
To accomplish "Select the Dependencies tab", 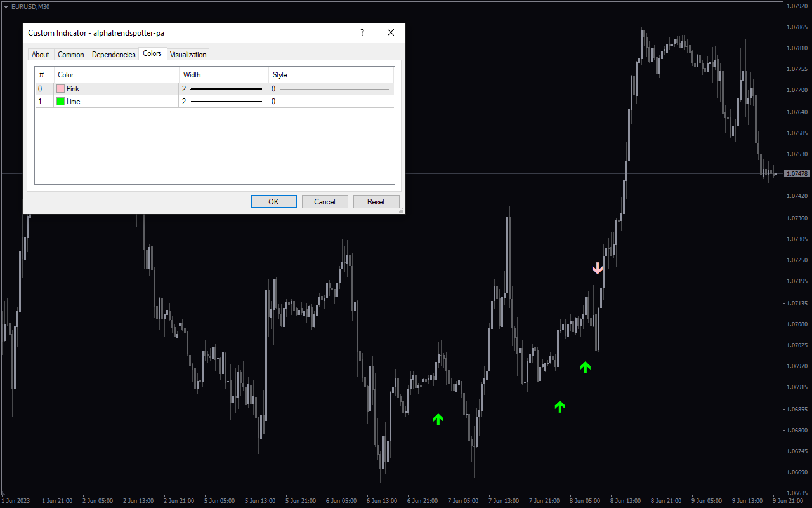I will pyautogui.click(x=114, y=55).
